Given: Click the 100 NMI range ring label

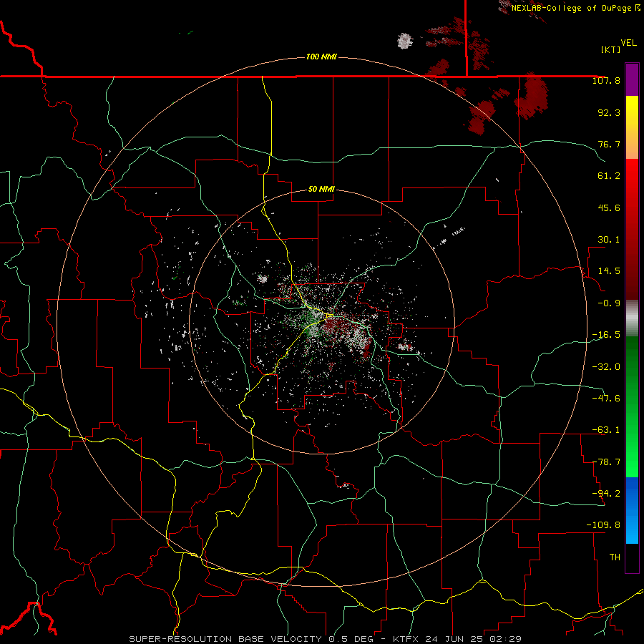Looking at the screenshot, I should pyautogui.click(x=321, y=57).
